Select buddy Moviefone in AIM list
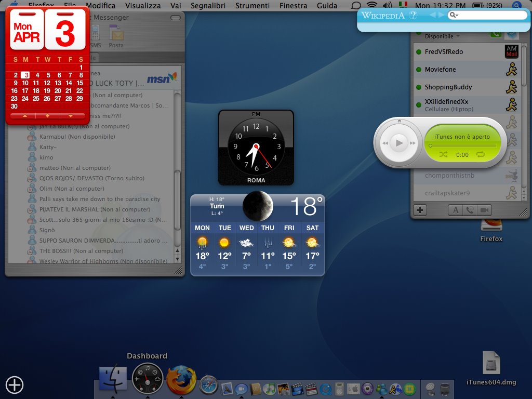Screen dimensions: 532x399 [468, 69]
